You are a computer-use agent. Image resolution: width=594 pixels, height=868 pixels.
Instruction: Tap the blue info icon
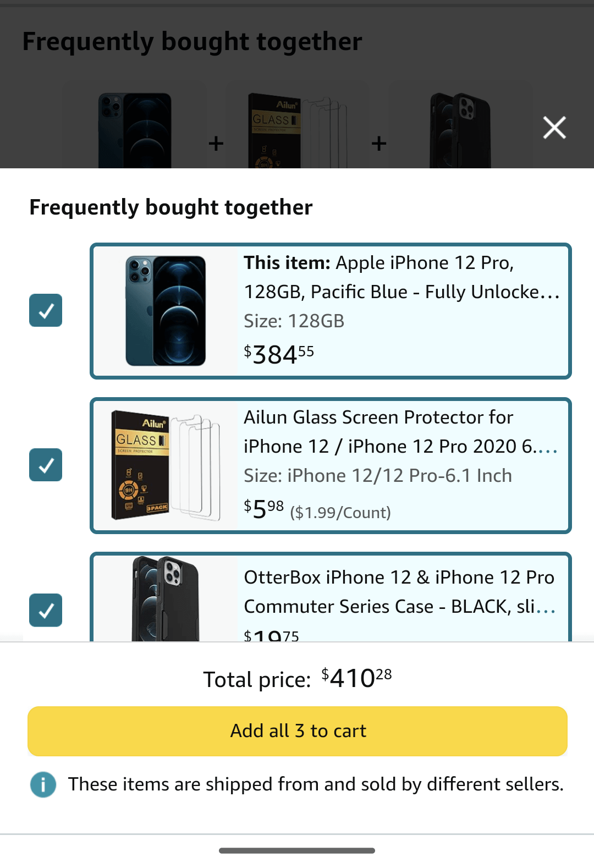[43, 784]
